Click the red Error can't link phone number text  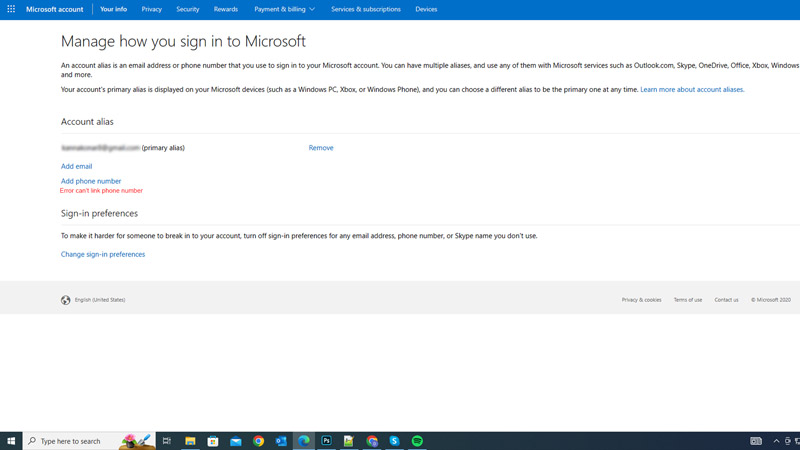coord(101,191)
